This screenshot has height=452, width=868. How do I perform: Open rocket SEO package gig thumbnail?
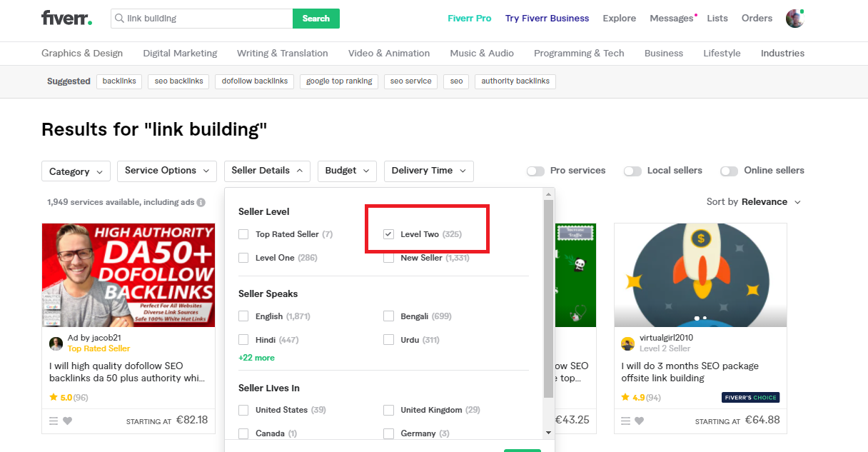click(700, 275)
